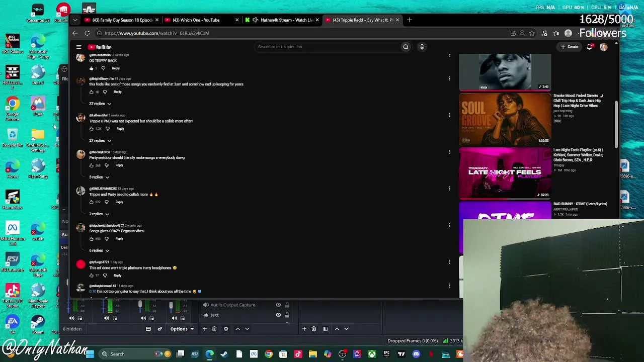Mute the third OBS mixer channel

click(143, 318)
